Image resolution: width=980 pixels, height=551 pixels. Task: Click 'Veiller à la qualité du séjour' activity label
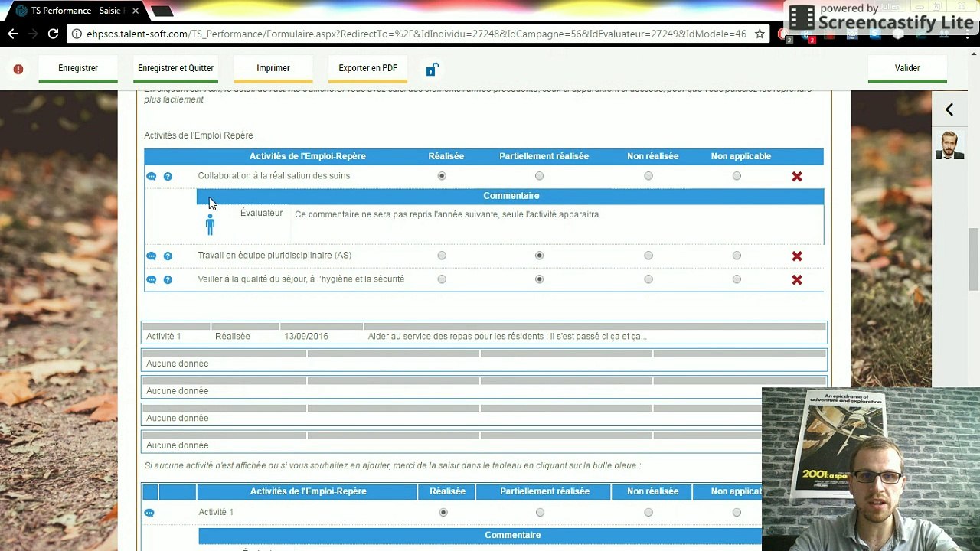point(301,279)
